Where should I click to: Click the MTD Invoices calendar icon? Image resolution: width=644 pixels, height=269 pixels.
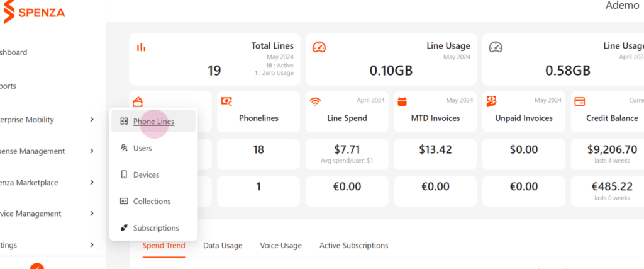point(402,101)
